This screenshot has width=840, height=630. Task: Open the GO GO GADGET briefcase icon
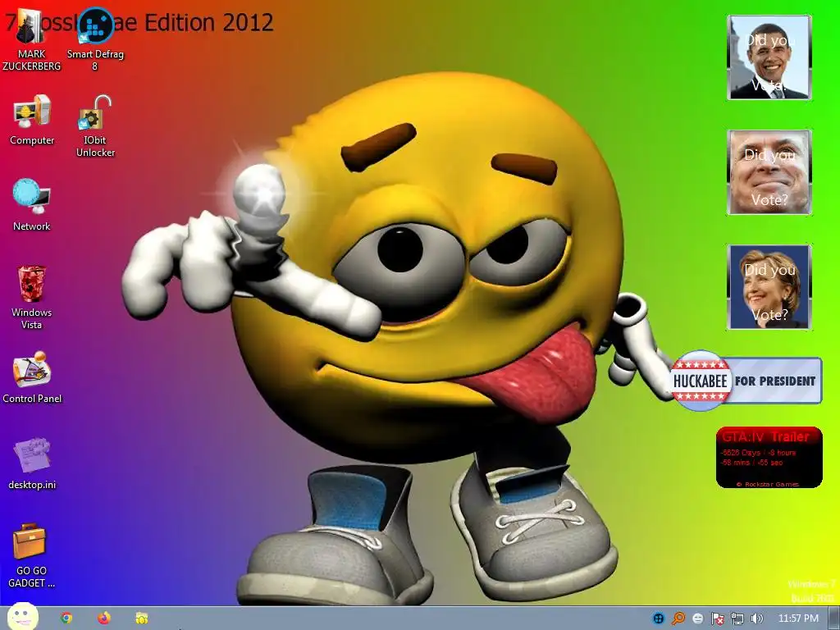[x=32, y=555]
